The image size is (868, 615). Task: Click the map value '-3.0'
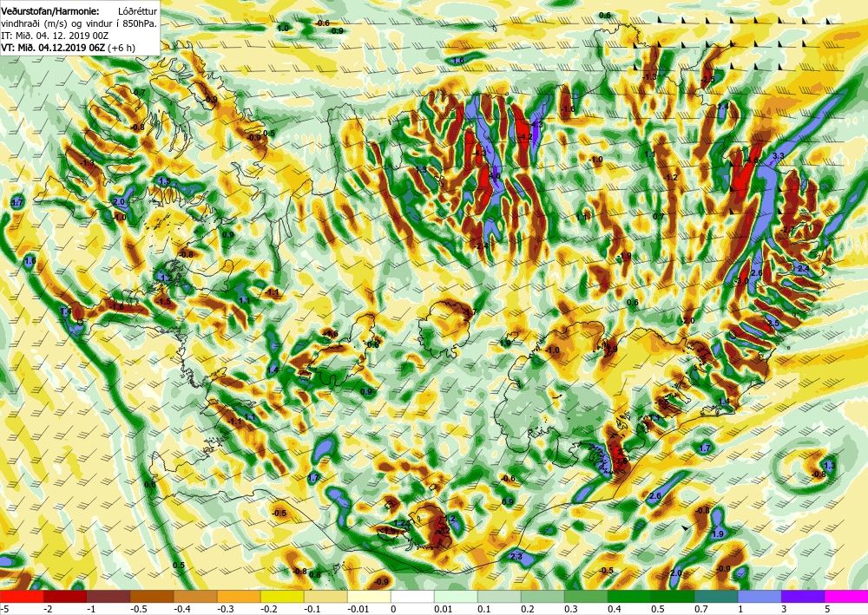click(742, 281)
